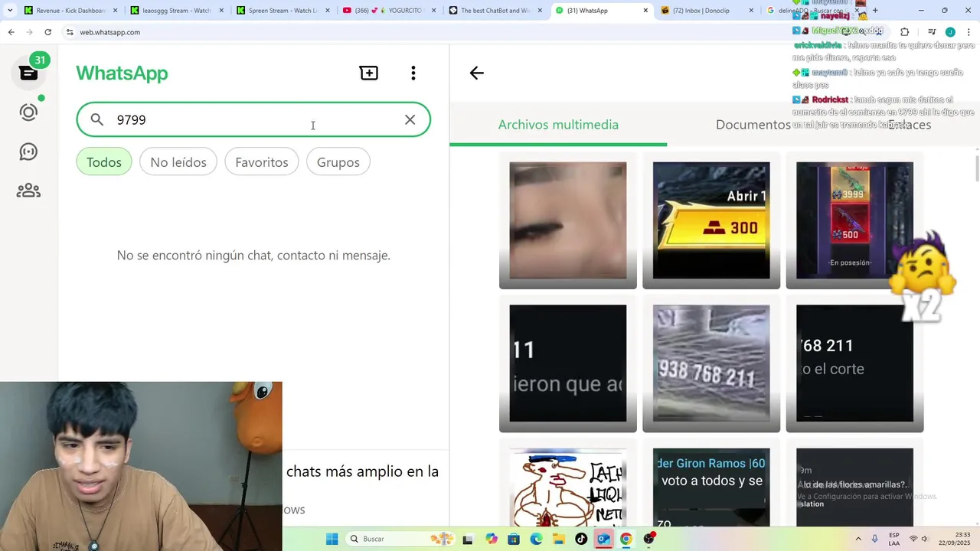Image resolution: width=980 pixels, height=551 pixels.
Task: Open WhatsApp Channels icon
Action: (x=28, y=152)
